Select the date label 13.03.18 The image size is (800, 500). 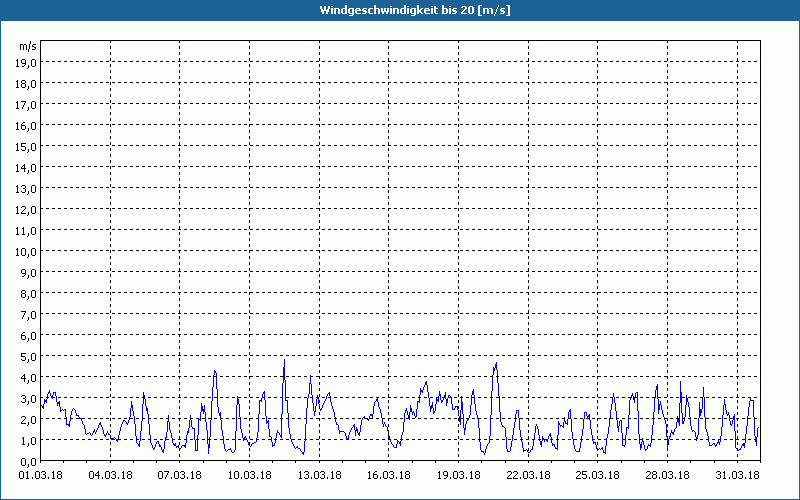[319, 476]
